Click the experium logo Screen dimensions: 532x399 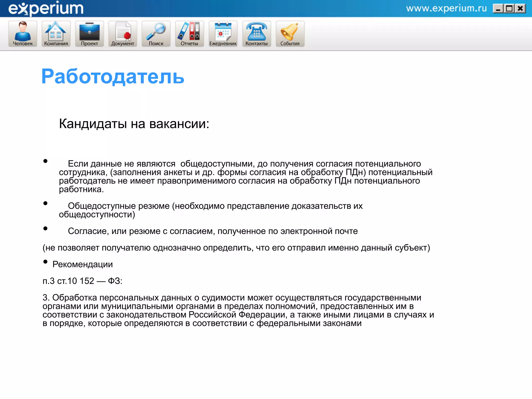click(x=46, y=9)
